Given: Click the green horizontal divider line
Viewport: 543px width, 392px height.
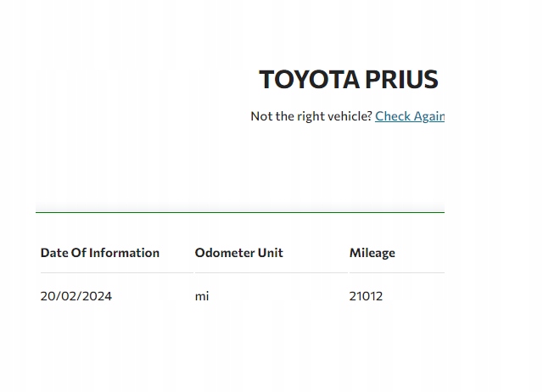Looking at the screenshot, I should coord(240,212).
